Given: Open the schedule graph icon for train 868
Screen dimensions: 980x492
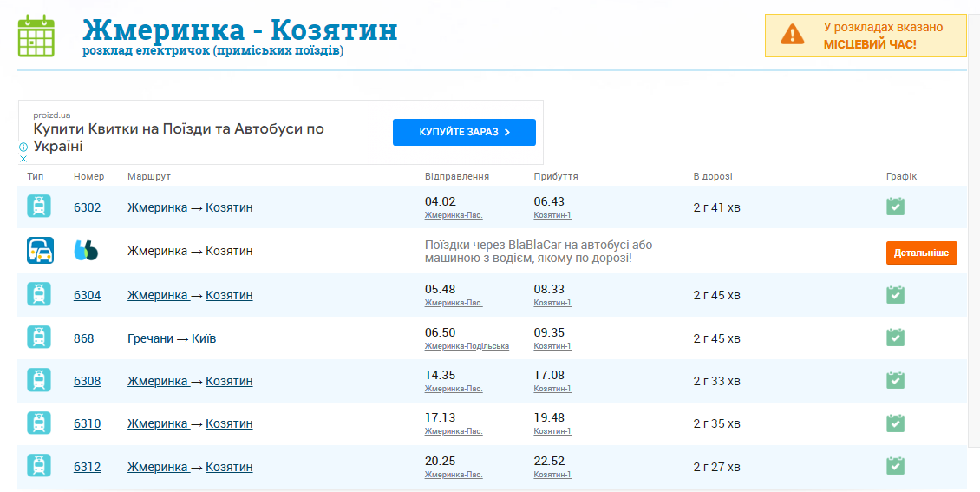Looking at the screenshot, I should click(x=895, y=338).
